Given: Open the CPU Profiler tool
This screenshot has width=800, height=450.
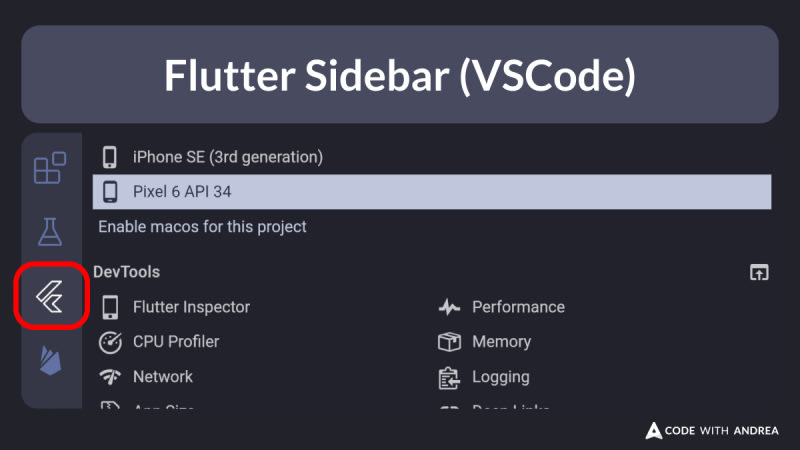Looking at the screenshot, I should (176, 342).
